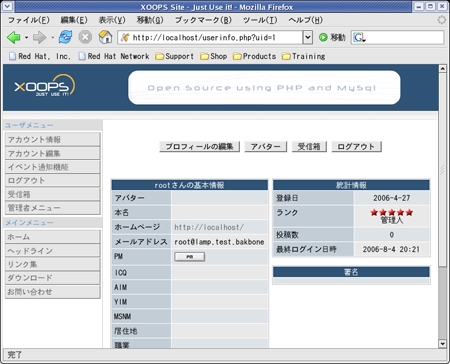Click the grey Forward arrow
The image size is (450, 364).
[39, 37]
